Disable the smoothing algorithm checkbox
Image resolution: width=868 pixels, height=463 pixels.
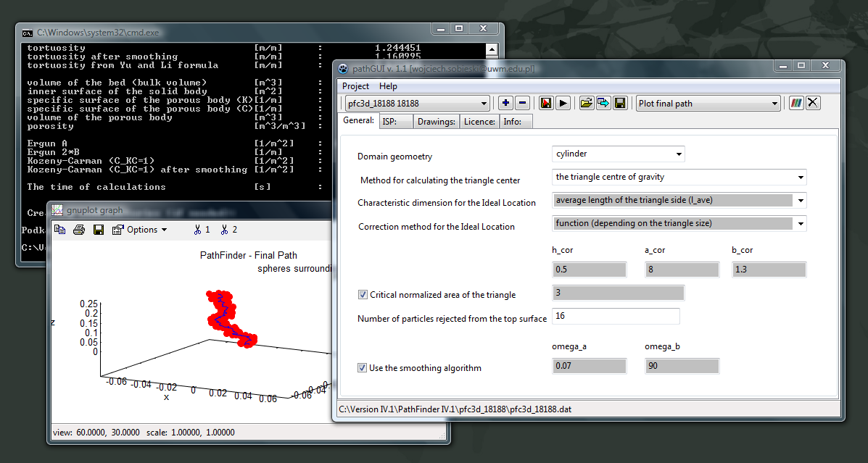tap(362, 367)
